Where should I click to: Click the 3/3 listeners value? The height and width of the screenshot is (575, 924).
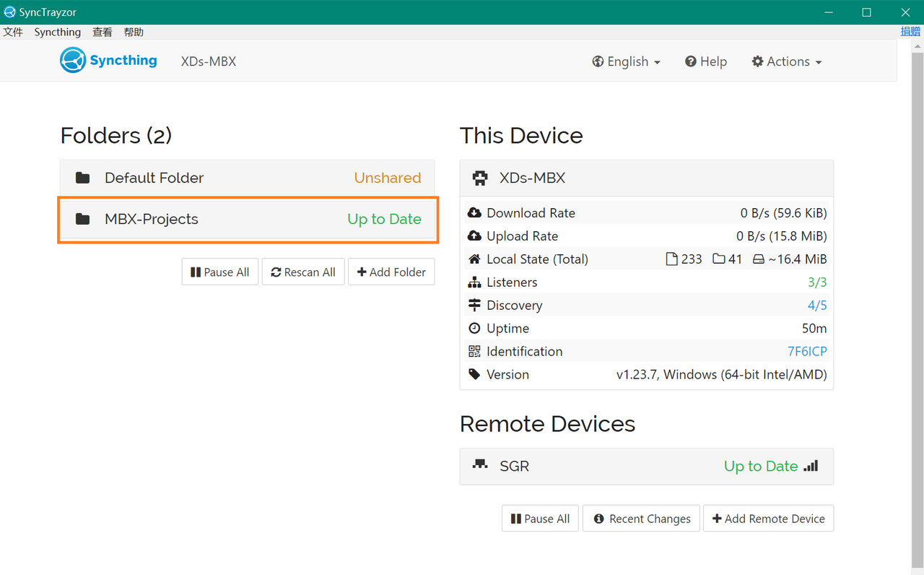(817, 282)
